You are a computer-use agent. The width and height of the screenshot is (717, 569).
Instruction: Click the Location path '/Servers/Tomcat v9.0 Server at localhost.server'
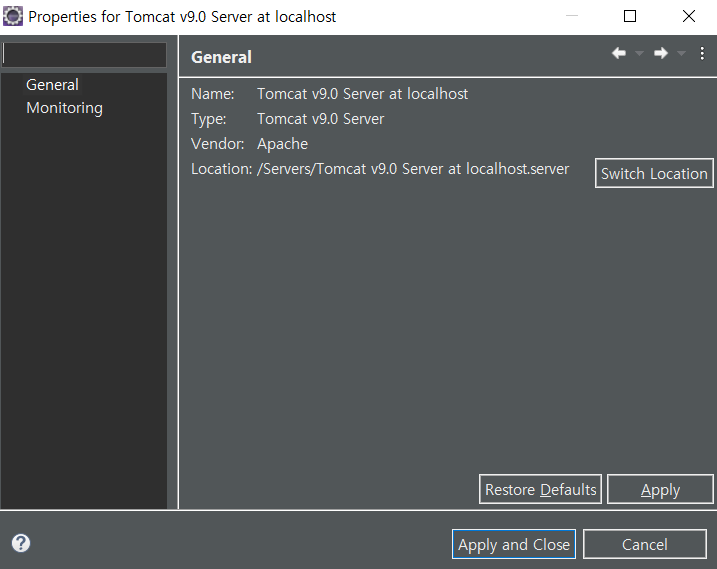click(413, 169)
